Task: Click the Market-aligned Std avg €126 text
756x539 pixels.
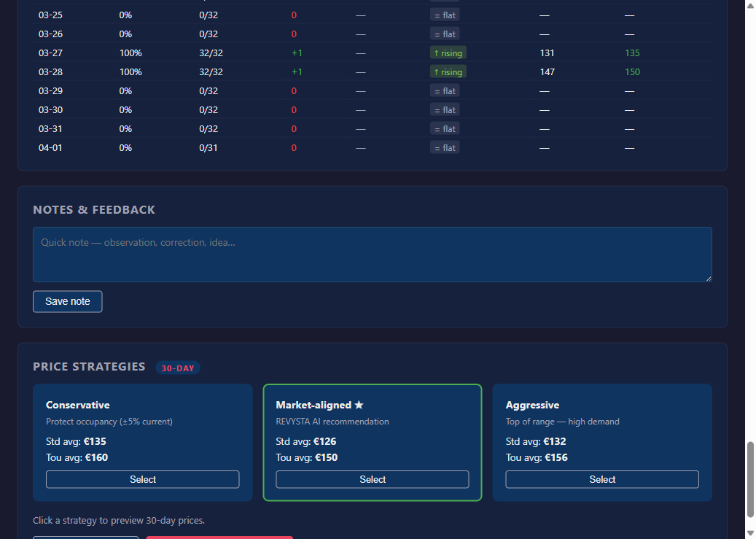Action: [306, 441]
